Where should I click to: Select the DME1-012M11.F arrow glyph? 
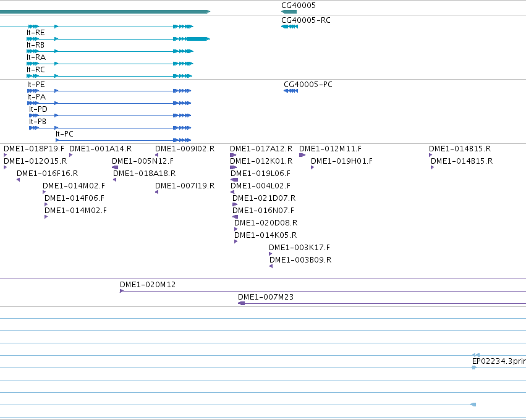(302, 155)
